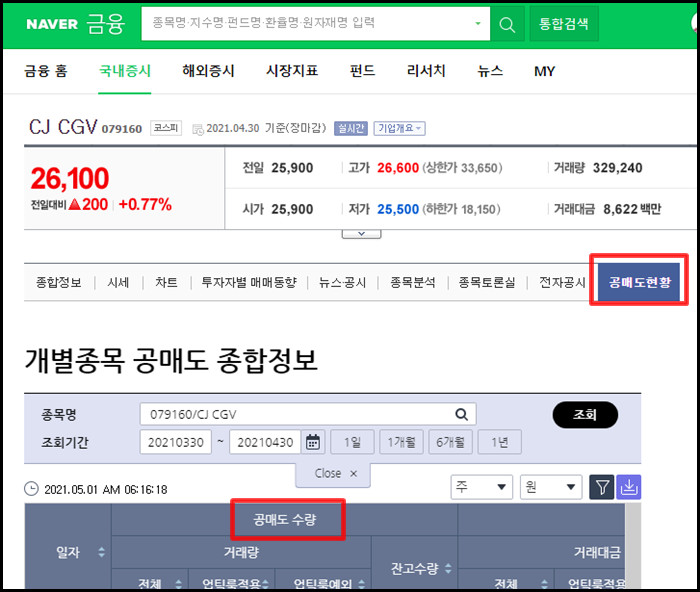700x592 pixels.
Task: Click the green search magnifier icon
Action: pos(507,24)
